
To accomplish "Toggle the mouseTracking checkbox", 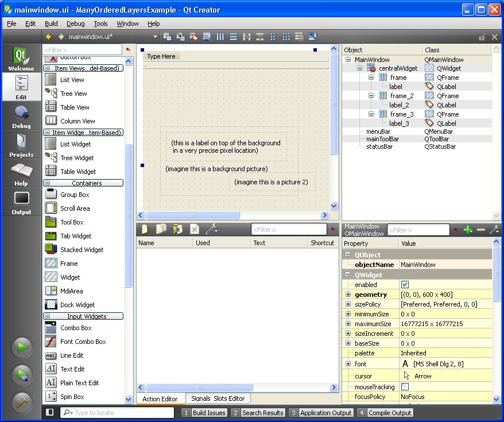I will coord(405,387).
